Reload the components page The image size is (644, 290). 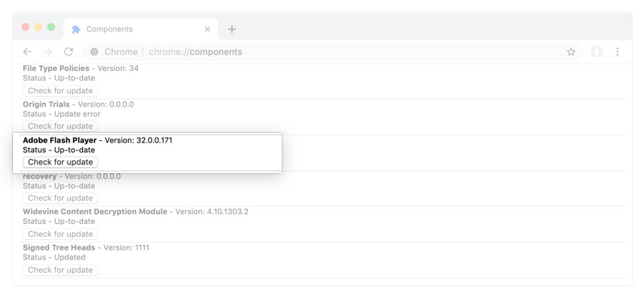tap(68, 52)
